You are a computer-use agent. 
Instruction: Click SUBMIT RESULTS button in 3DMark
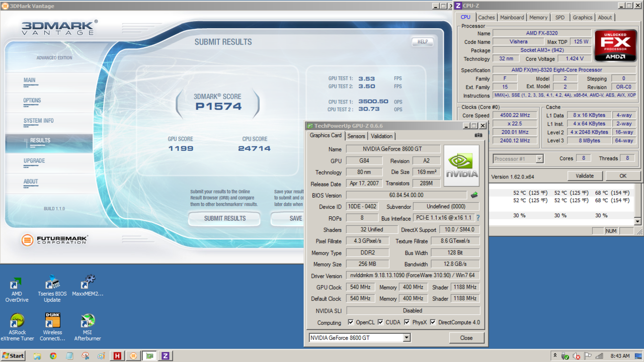coord(224,218)
